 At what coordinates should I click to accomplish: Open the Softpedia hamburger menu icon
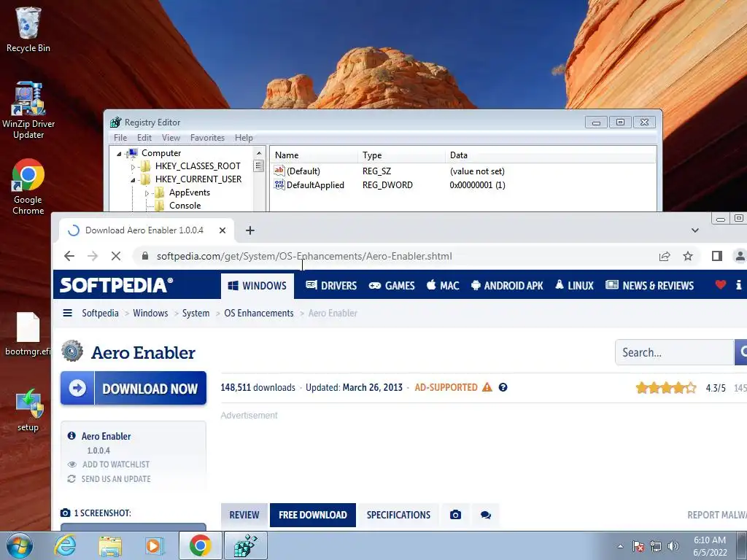point(68,313)
